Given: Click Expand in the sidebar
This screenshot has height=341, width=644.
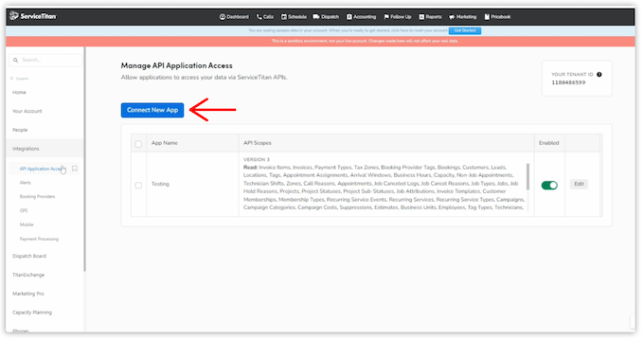Looking at the screenshot, I should pos(19,79).
